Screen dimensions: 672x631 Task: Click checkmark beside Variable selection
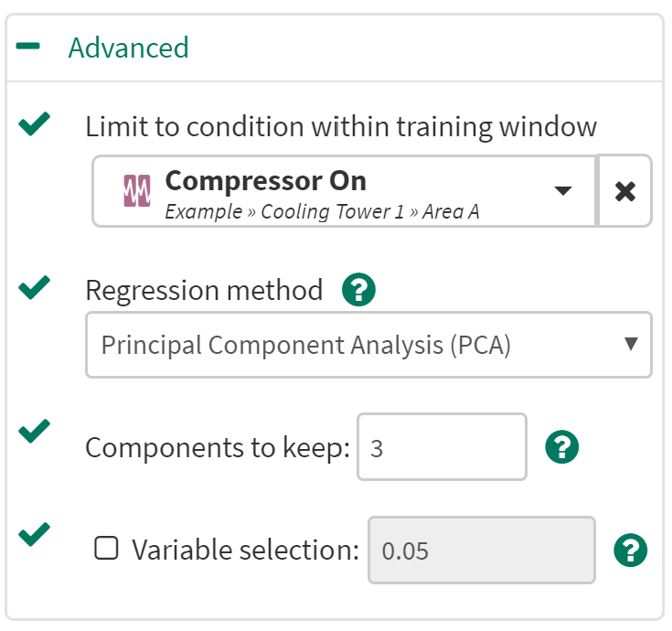[x=34, y=533]
